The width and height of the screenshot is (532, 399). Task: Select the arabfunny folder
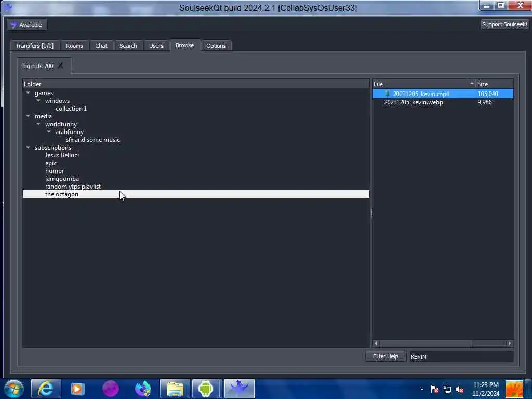[x=70, y=132]
